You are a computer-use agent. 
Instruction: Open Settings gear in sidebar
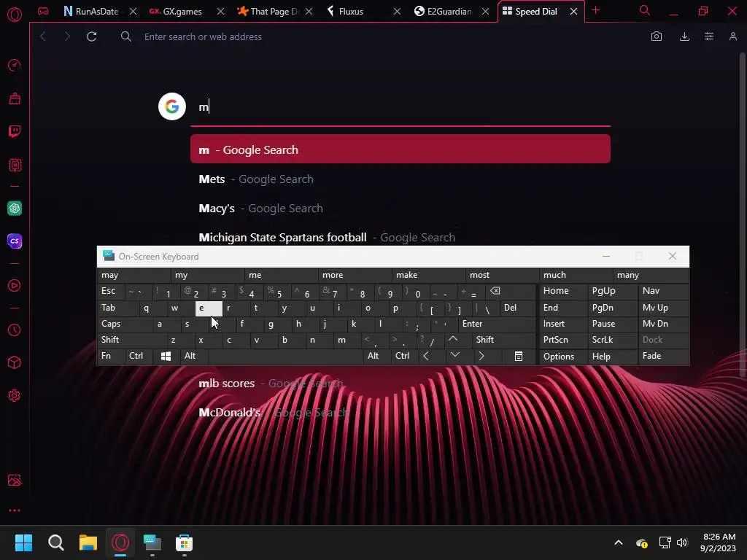tap(15, 396)
